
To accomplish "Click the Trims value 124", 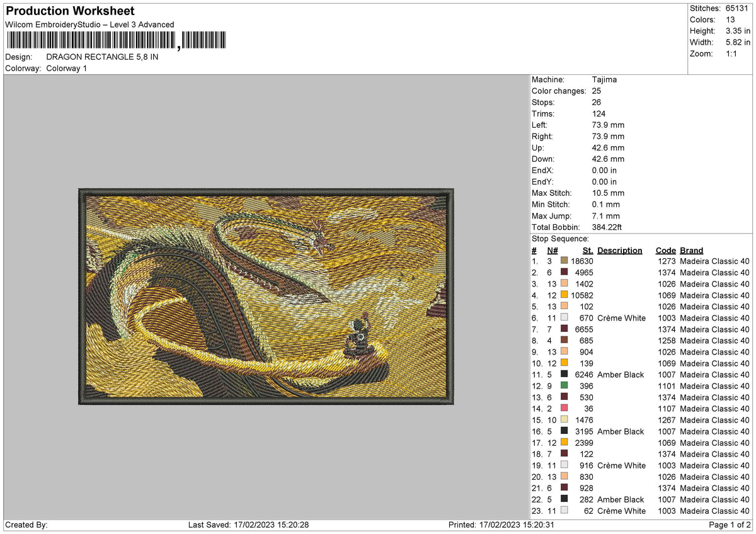I will point(599,113).
